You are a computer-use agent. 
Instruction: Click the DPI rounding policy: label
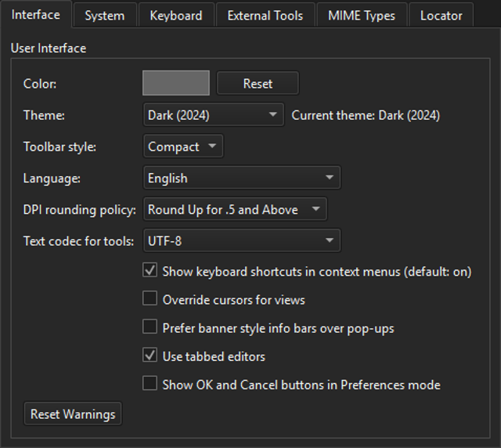[80, 210]
